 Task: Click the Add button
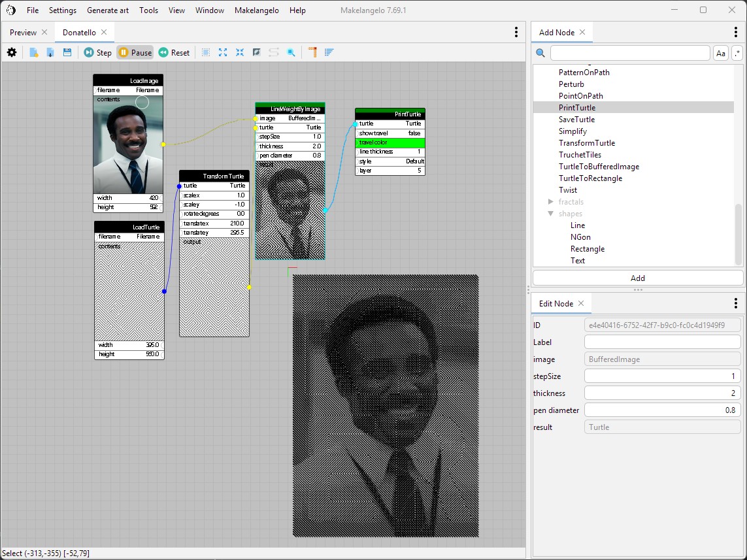tap(637, 278)
